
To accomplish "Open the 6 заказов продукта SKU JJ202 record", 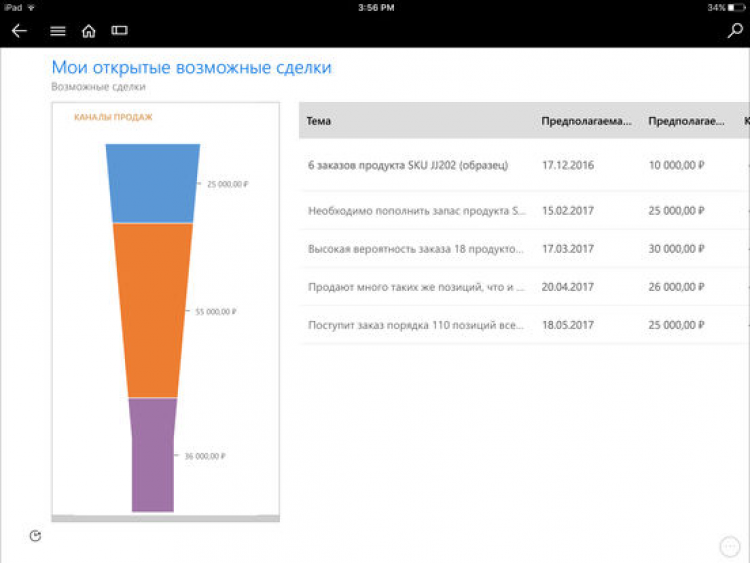I will point(408,165).
